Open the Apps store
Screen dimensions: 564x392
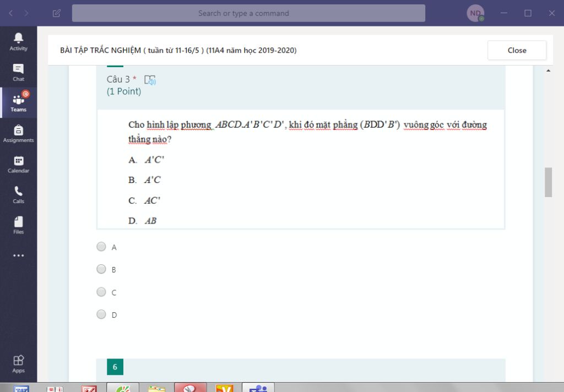[18, 364]
